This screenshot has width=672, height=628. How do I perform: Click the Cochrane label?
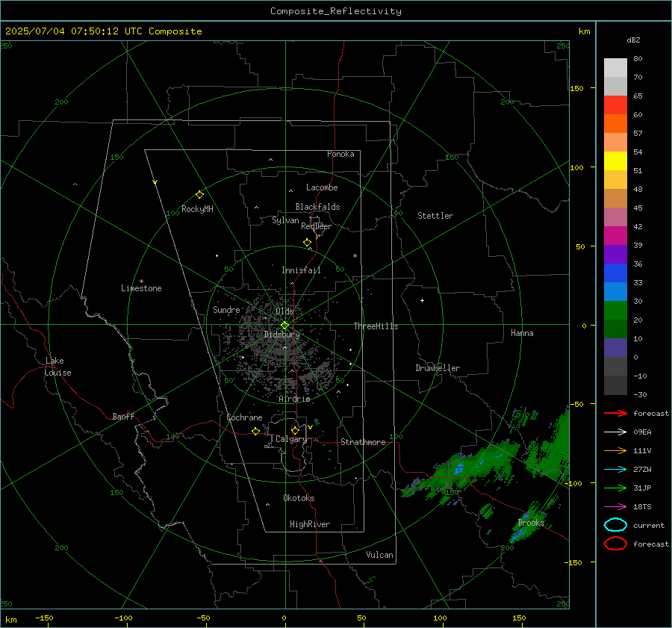click(244, 417)
